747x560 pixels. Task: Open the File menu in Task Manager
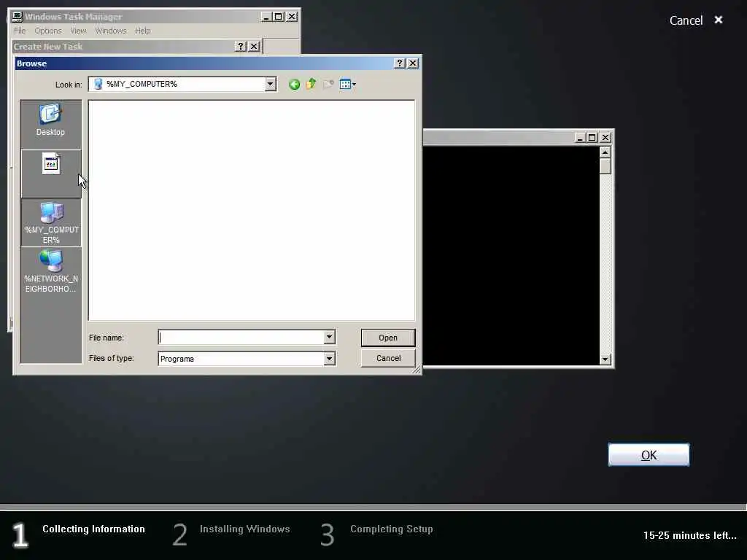20,31
